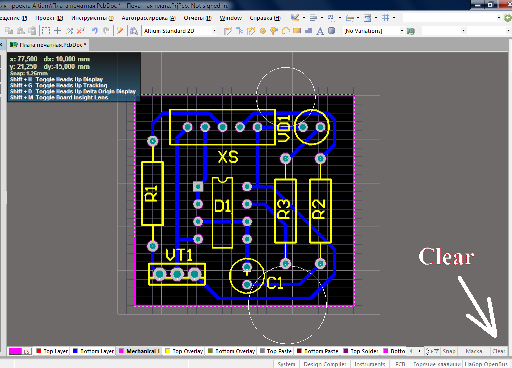
Task: Open the grid icon dropdown arrow
Action: pos(394,18)
